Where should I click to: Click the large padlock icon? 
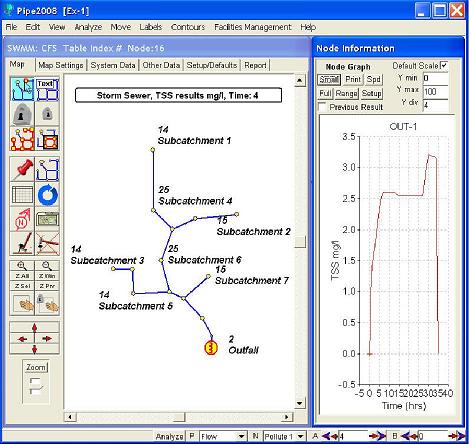tap(22, 114)
